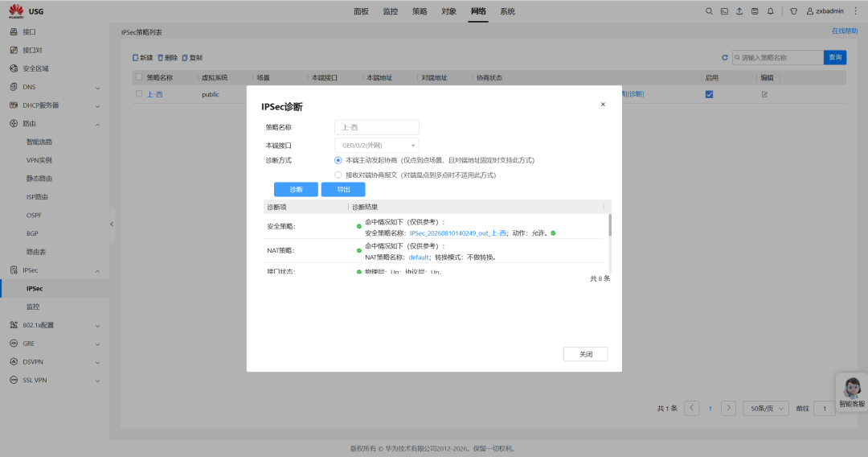Collapse the 路由 sidebar section

pos(97,124)
